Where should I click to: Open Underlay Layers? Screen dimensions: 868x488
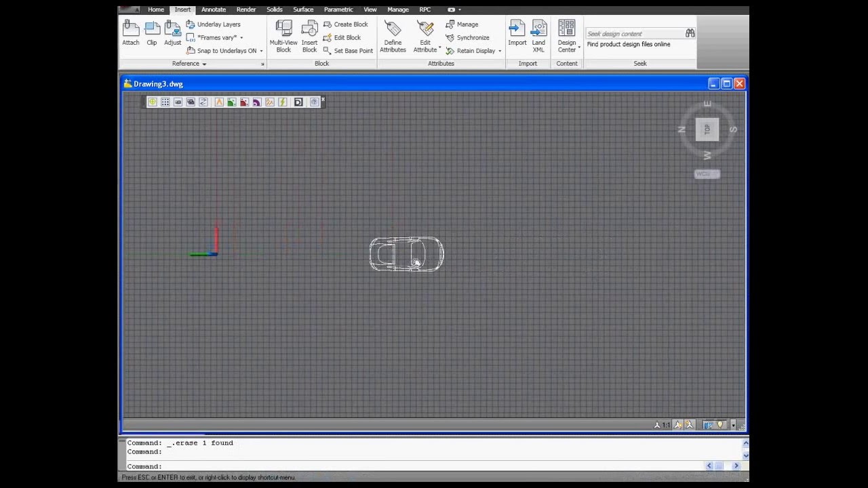tap(213, 24)
